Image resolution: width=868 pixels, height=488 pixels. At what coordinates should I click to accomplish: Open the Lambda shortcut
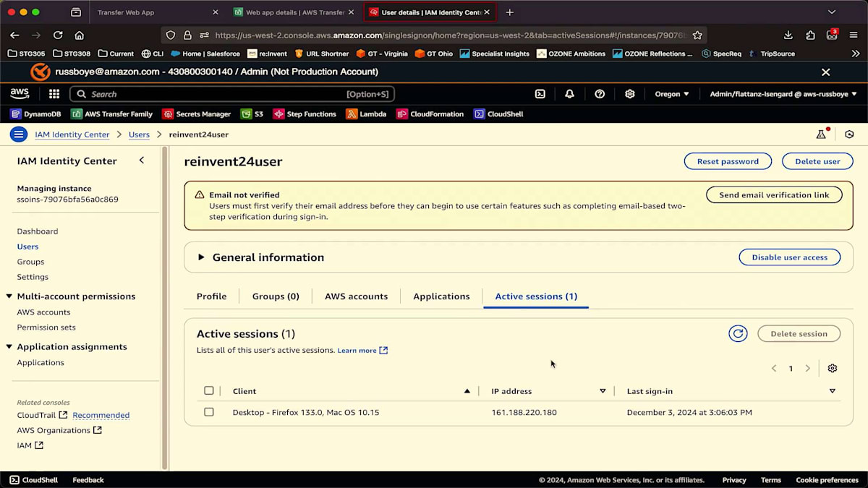[367, 114]
